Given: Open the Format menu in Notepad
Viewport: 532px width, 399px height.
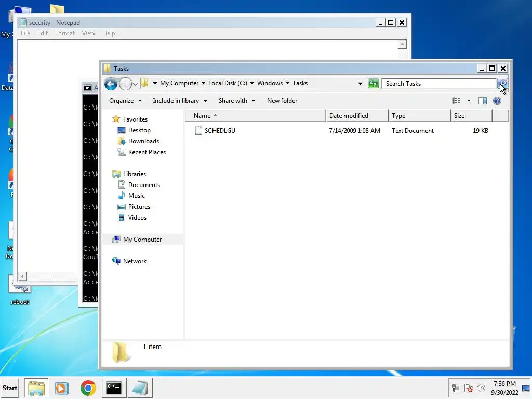Looking at the screenshot, I should (65, 33).
